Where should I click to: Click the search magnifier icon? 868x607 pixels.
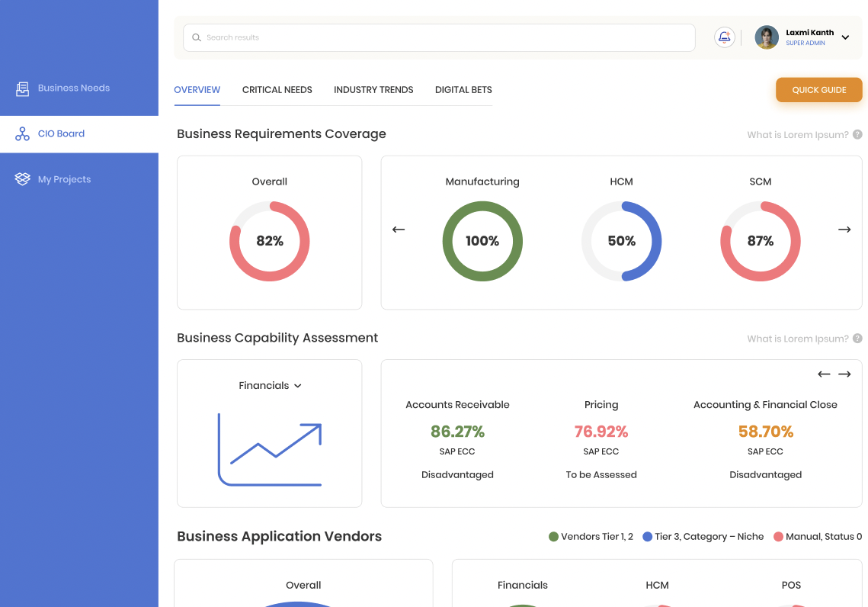pyautogui.click(x=197, y=37)
